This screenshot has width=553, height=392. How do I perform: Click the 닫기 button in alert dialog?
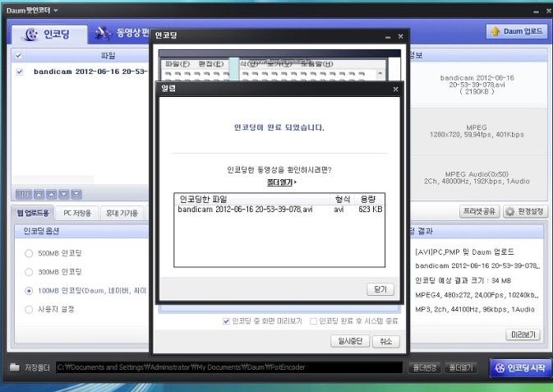click(380, 289)
